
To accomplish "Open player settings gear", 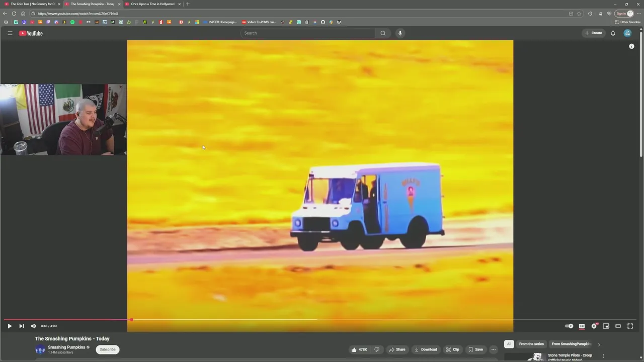I will click(594, 326).
